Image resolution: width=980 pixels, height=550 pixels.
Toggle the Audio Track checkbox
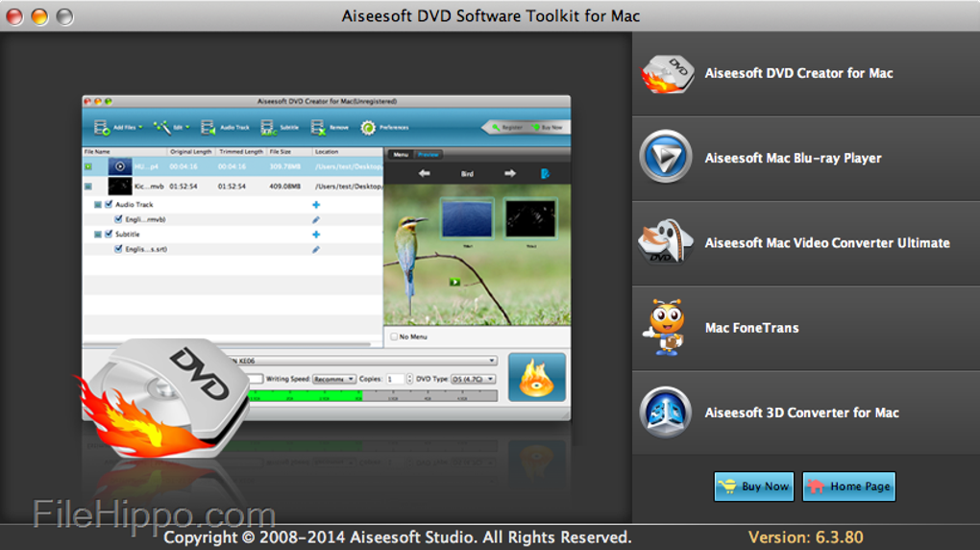pyautogui.click(x=109, y=205)
